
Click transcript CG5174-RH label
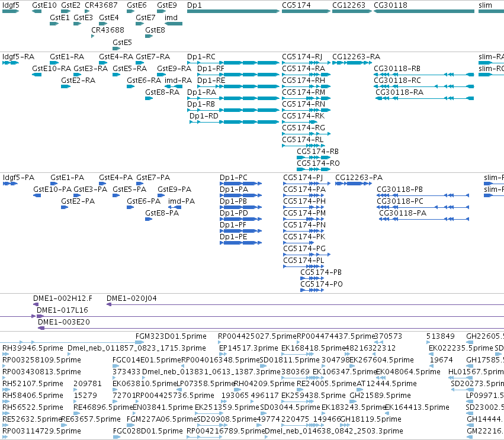pyautogui.click(x=303, y=81)
